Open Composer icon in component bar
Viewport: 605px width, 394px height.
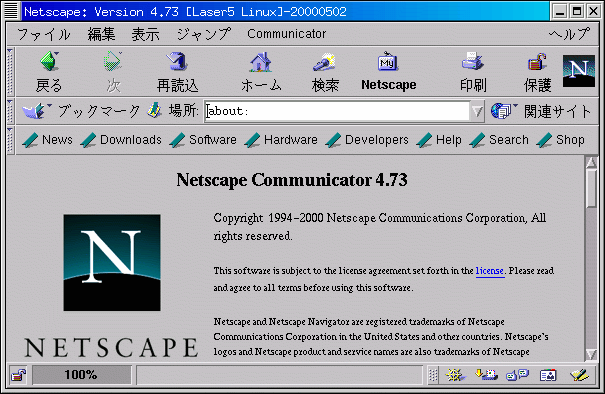pos(580,374)
